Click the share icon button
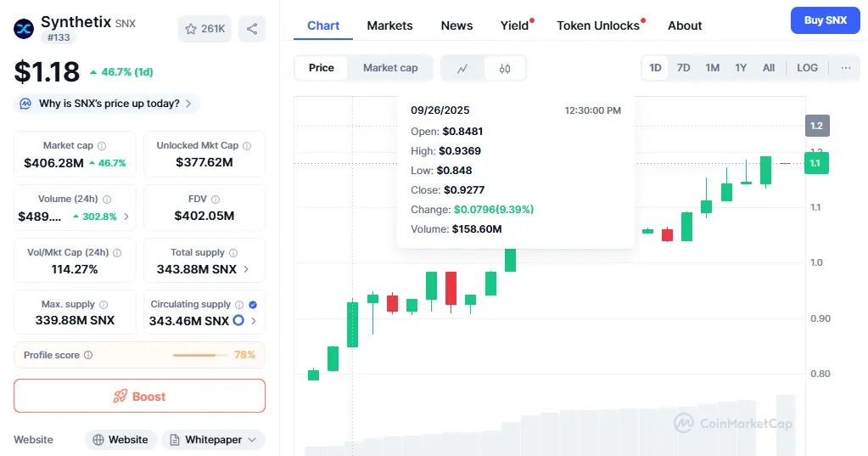The image size is (868, 456). click(x=252, y=29)
